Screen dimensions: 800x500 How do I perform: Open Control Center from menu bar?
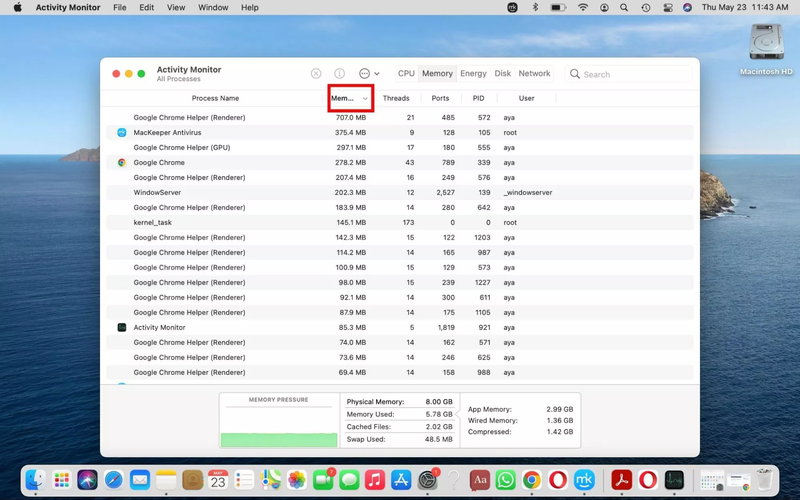[667, 7]
